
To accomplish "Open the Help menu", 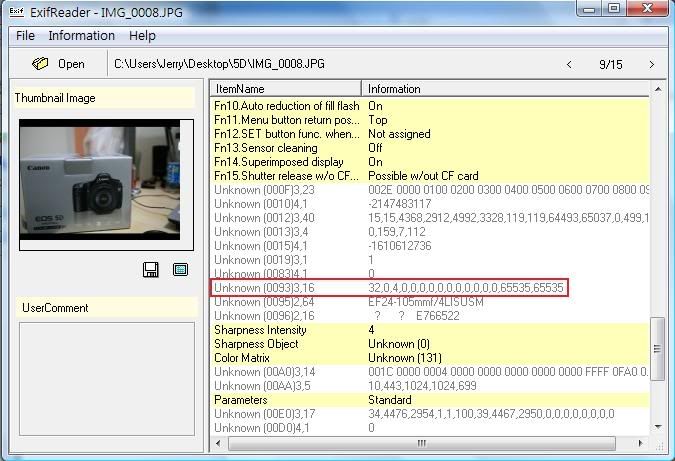I will (143, 35).
